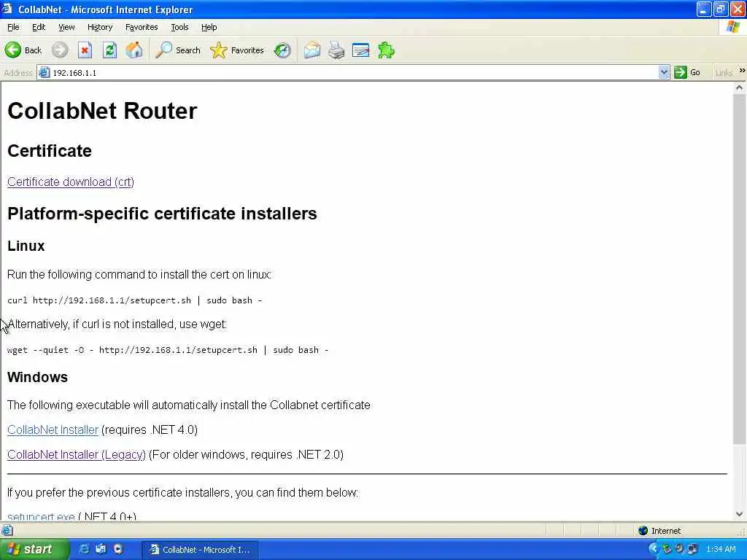Click the Mail envelope toolbar icon
Image resolution: width=747 pixels, height=560 pixels.
[312, 50]
